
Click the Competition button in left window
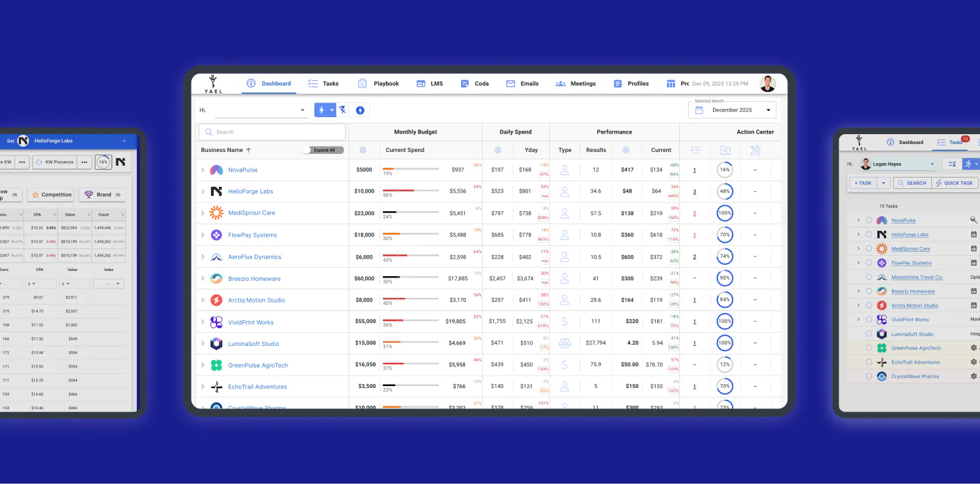pos(51,195)
